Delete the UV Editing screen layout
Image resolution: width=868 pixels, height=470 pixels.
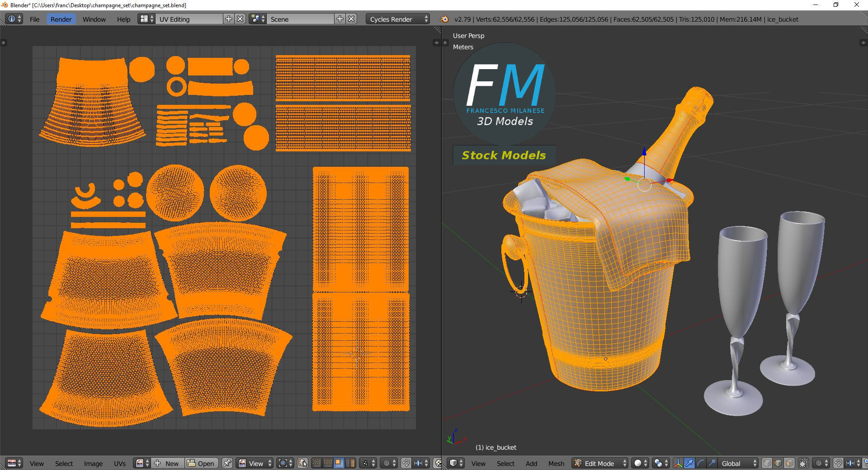pos(241,19)
